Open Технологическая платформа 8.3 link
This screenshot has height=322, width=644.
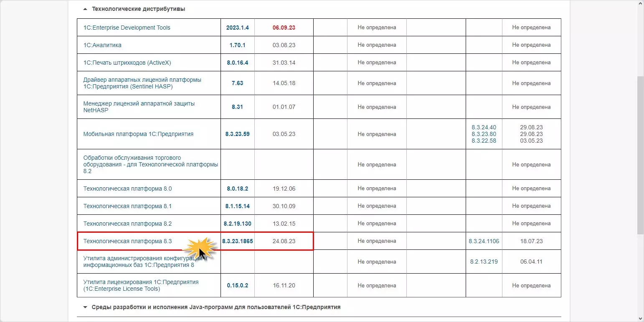click(127, 241)
